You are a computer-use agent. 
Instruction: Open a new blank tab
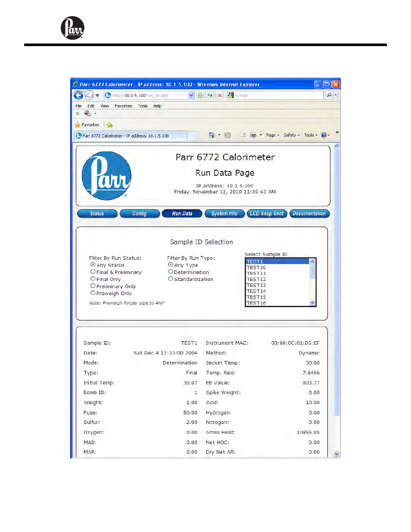pos(193,136)
